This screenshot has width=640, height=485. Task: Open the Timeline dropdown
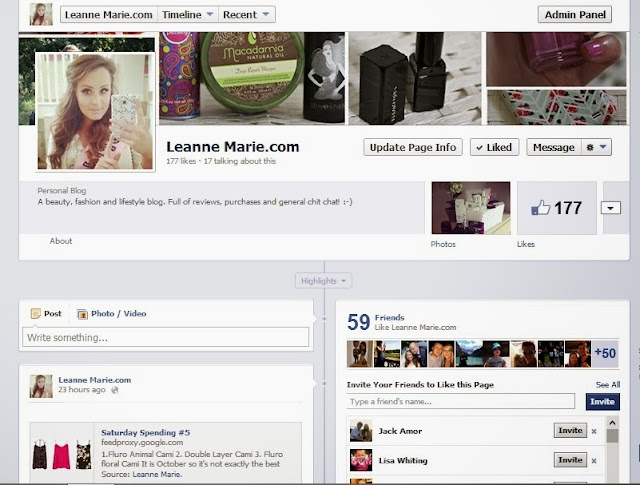point(188,15)
